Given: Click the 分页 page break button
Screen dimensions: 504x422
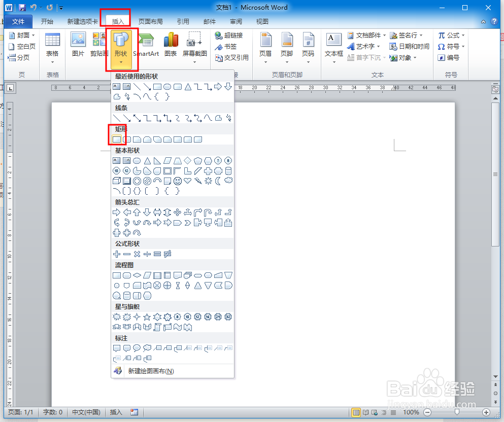Looking at the screenshot, I should pyautogui.click(x=19, y=58).
